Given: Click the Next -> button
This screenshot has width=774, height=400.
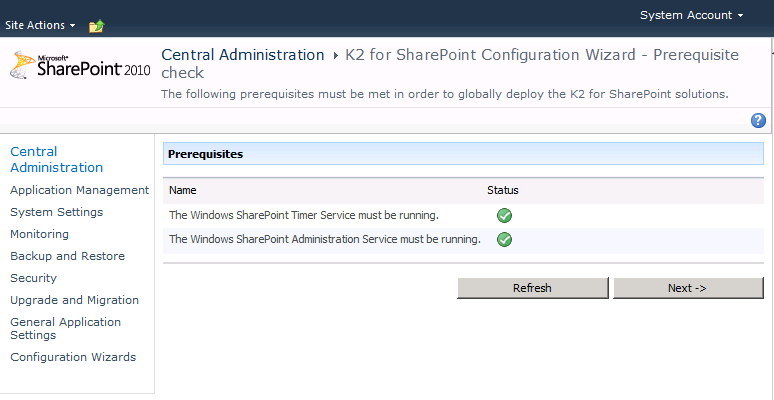Looking at the screenshot, I should tap(688, 288).
